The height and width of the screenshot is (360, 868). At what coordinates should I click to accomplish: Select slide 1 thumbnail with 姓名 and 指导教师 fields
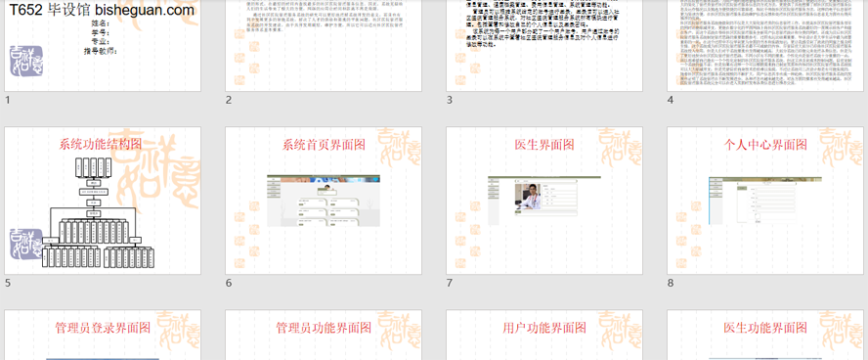(x=103, y=45)
